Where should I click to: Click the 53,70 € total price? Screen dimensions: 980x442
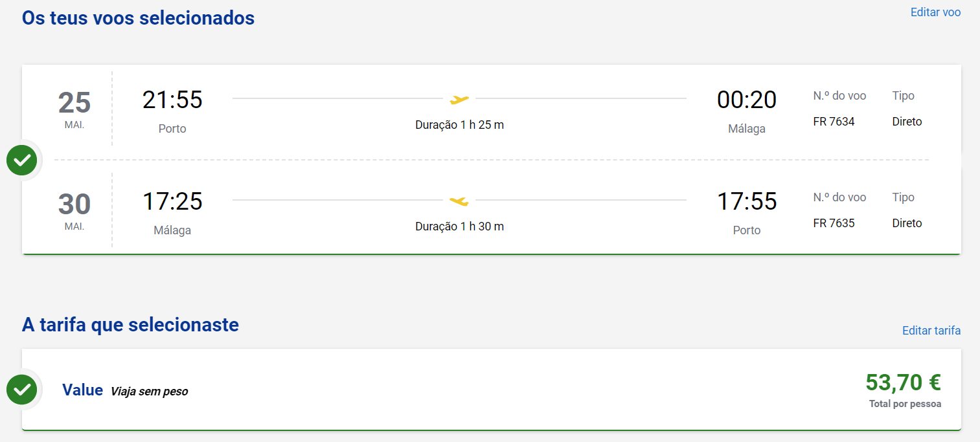click(x=903, y=382)
